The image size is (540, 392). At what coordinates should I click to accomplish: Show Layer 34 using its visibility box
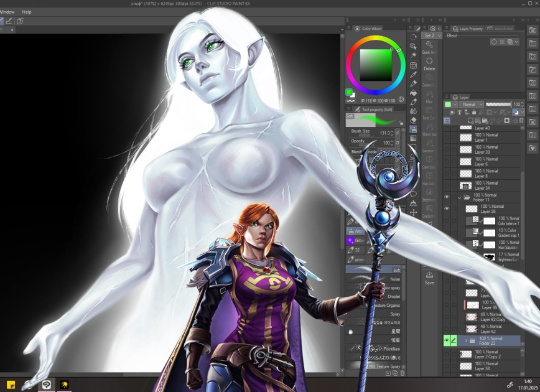click(447, 185)
